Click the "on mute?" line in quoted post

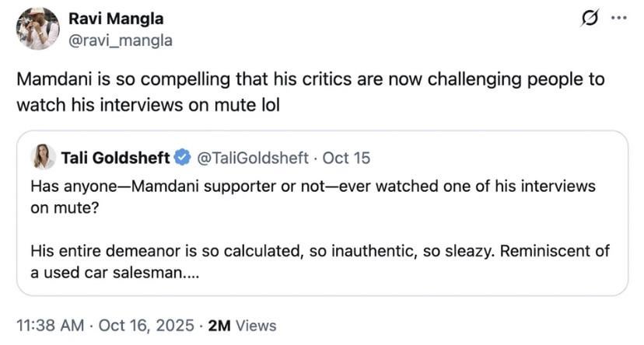pyautogui.click(x=65, y=207)
